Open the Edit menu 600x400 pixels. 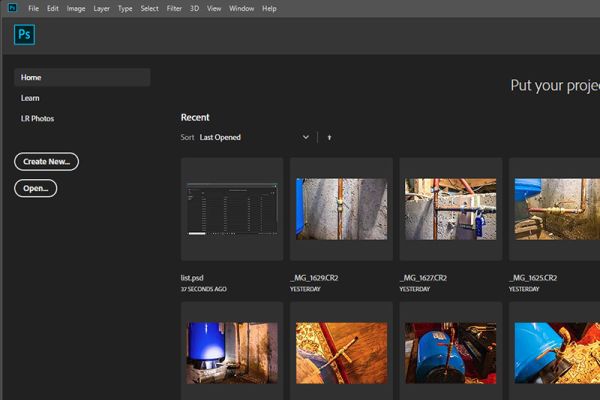click(53, 8)
